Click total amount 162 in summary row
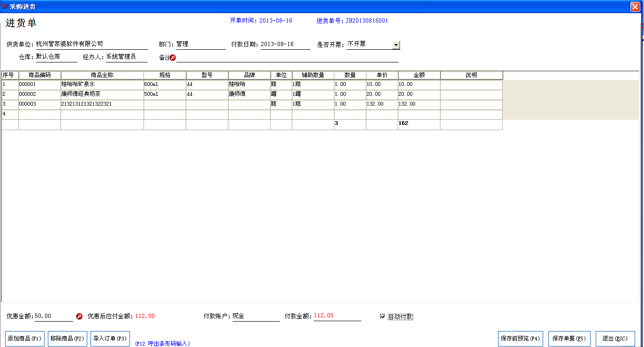 [419, 124]
